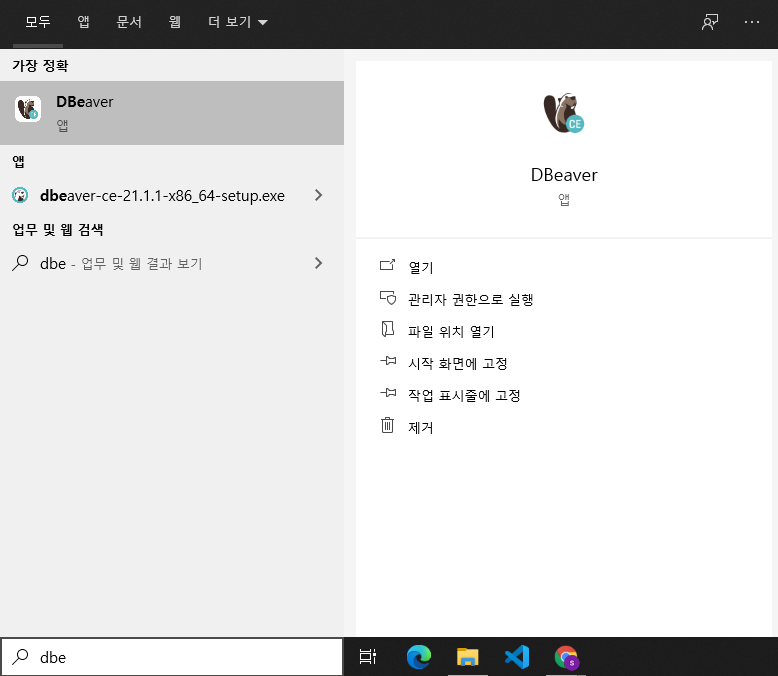The height and width of the screenshot is (676, 778).
Task: Select dbeaver-ce-21.1.1-x86_64-setup.exe result
Action: click(x=162, y=196)
